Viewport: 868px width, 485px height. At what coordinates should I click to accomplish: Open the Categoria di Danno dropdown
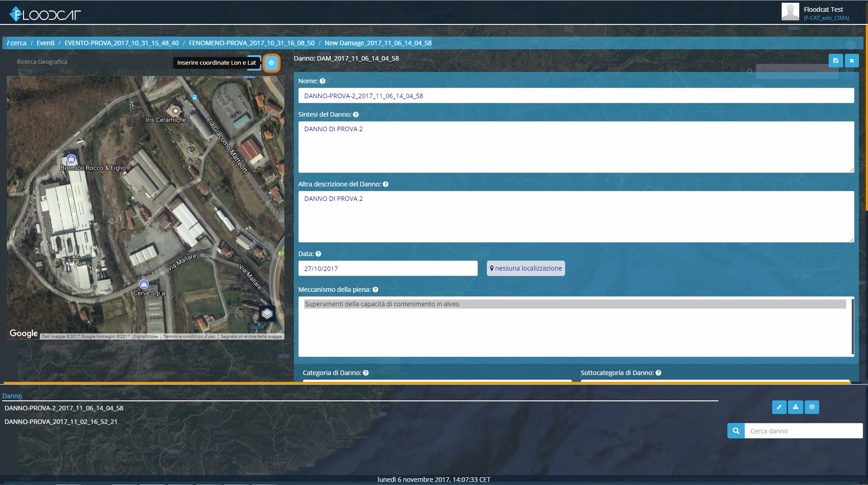(x=437, y=381)
